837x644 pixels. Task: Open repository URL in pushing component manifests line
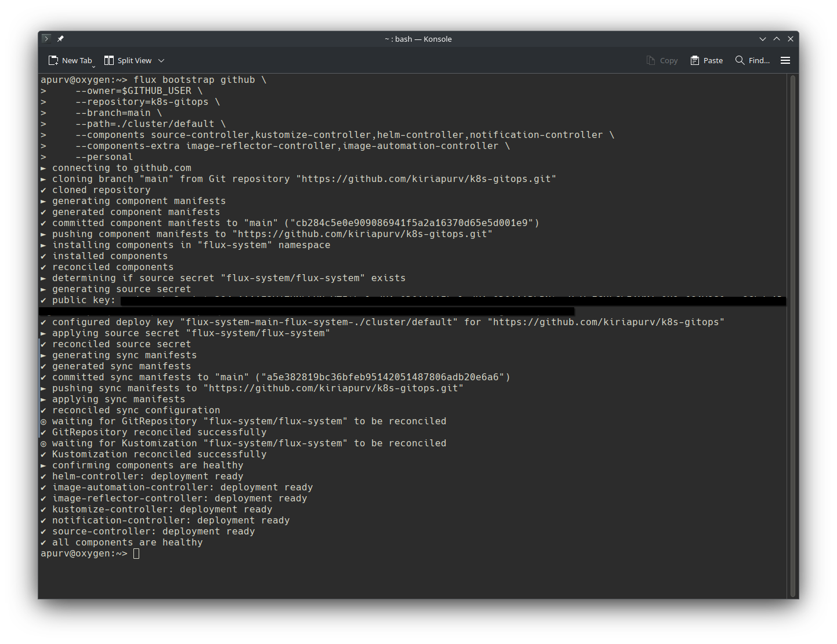pos(362,234)
